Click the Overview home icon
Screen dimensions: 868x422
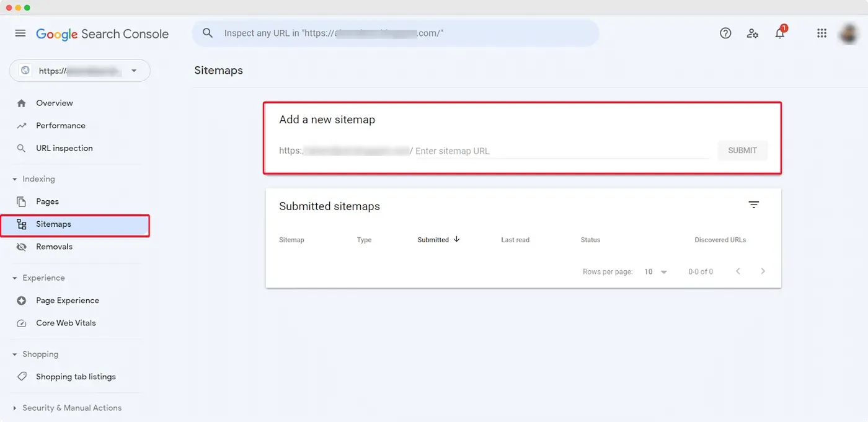coord(22,103)
